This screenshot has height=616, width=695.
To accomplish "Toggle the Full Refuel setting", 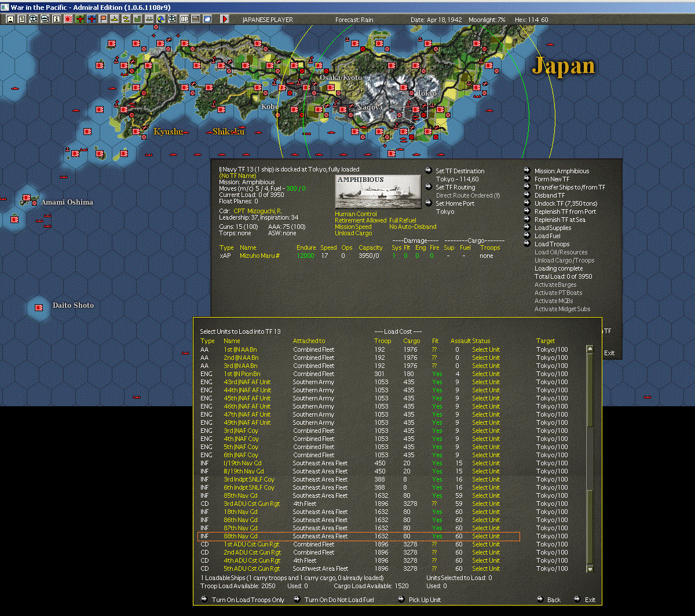I will click(403, 220).
